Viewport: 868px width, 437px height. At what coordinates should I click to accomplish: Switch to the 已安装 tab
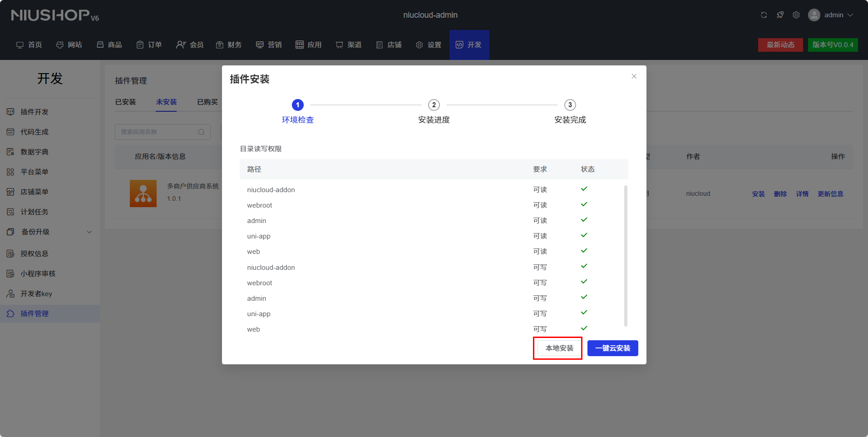tap(125, 102)
